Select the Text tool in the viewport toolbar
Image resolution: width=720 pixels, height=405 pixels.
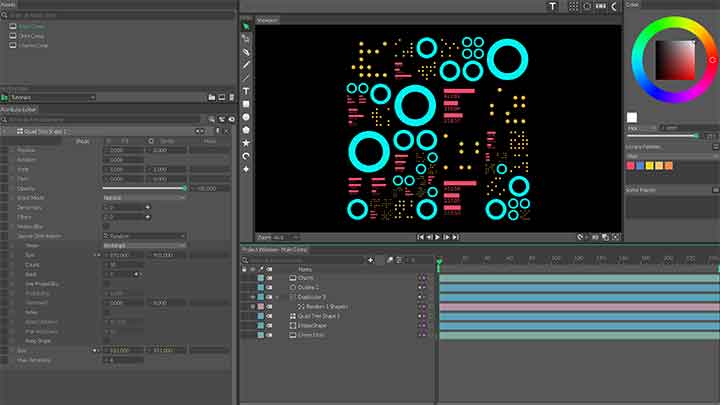[x=246, y=91]
